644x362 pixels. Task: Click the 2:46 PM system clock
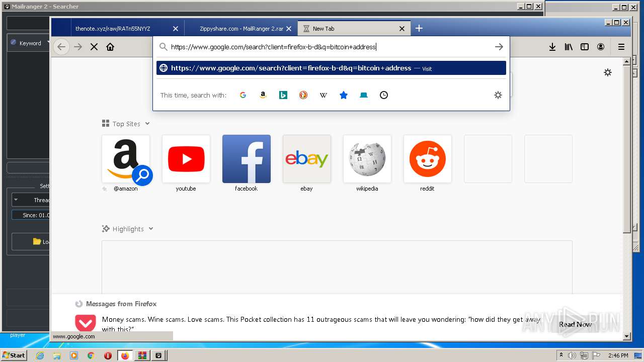point(618,355)
